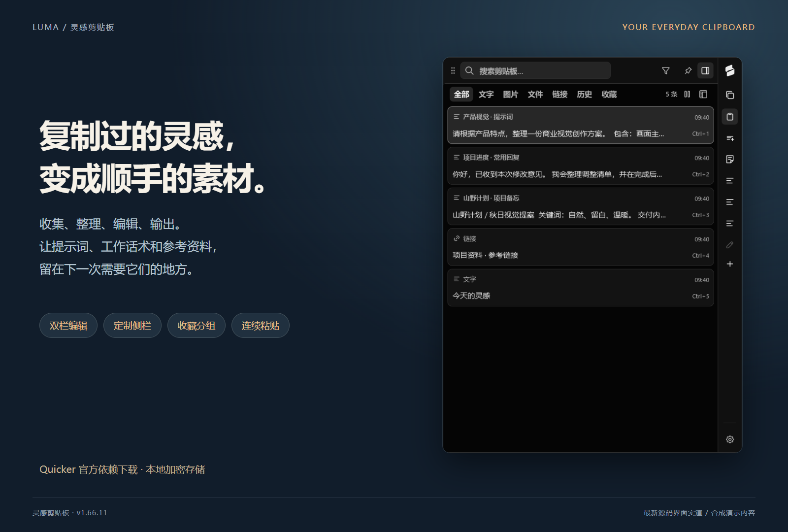The image size is (788, 532).
Task: Click the 连续粘贴 feature pill
Action: (261, 326)
